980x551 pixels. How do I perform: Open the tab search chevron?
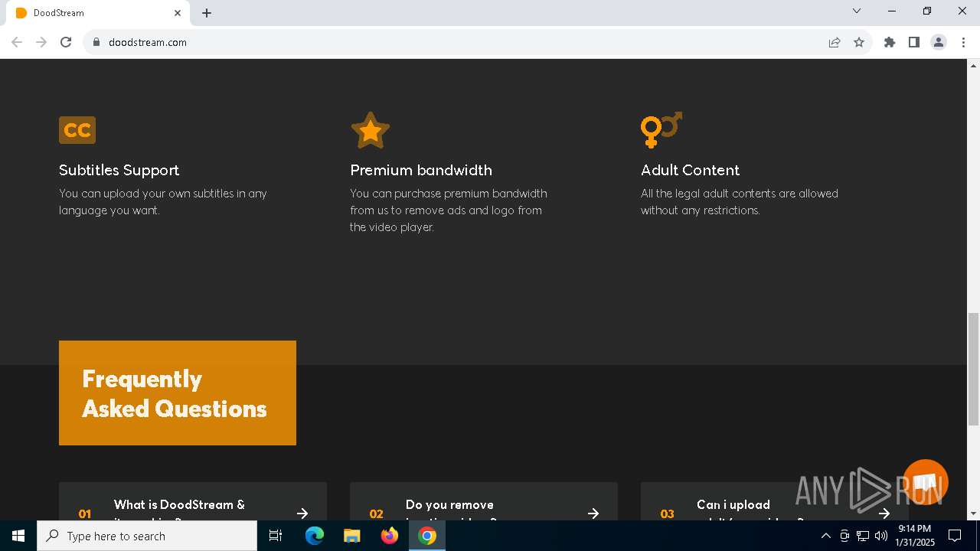(857, 11)
